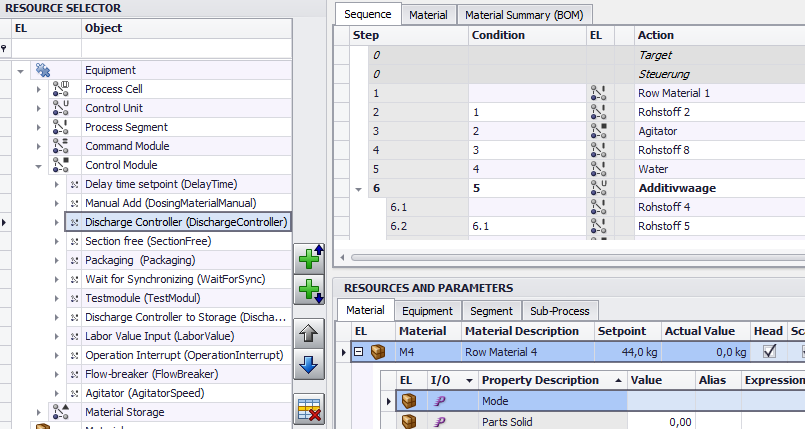Switch to the Segment parameters tab

tap(491, 311)
